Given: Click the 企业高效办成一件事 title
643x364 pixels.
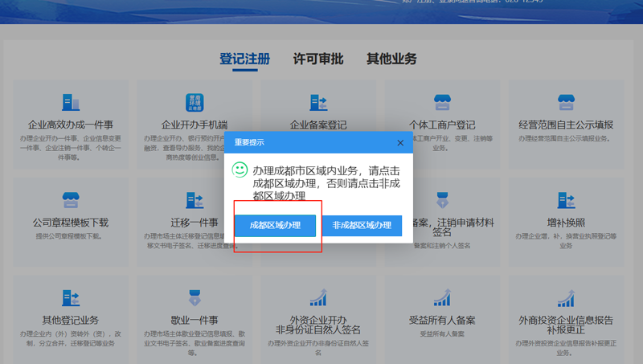Looking at the screenshot, I should pyautogui.click(x=71, y=125).
